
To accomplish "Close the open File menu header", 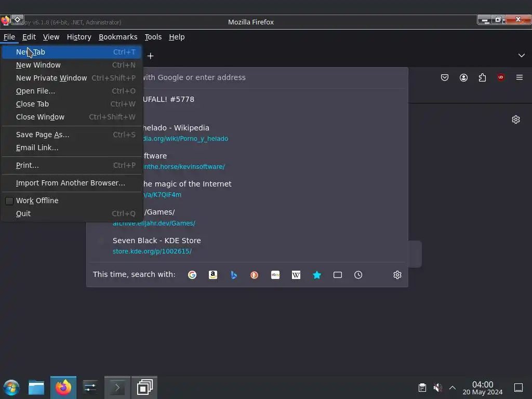I will pos(9,37).
